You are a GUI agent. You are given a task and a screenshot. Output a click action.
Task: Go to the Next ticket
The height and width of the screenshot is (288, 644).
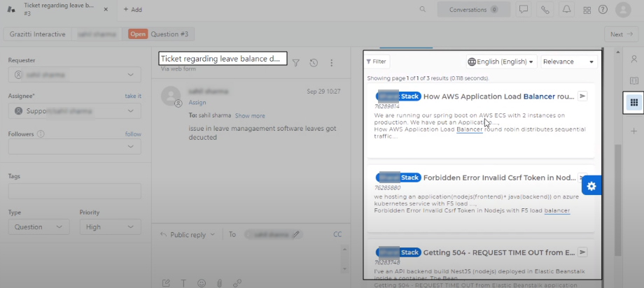[621, 34]
